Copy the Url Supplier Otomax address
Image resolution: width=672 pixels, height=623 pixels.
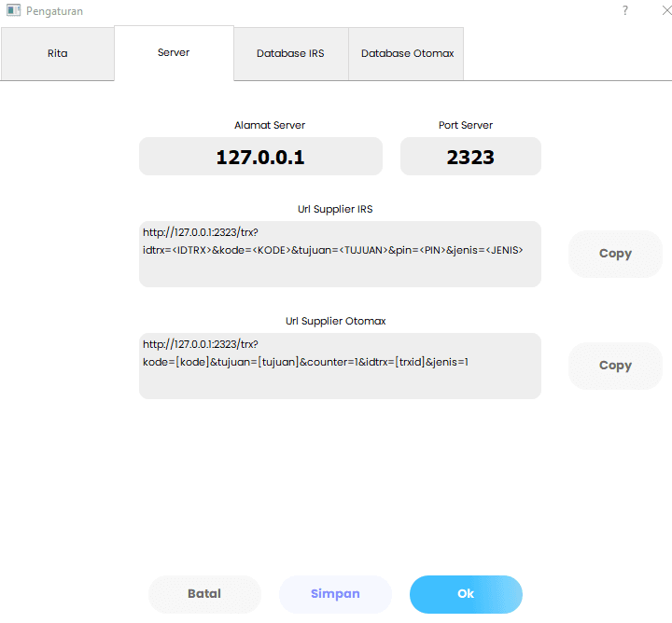pyautogui.click(x=615, y=366)
